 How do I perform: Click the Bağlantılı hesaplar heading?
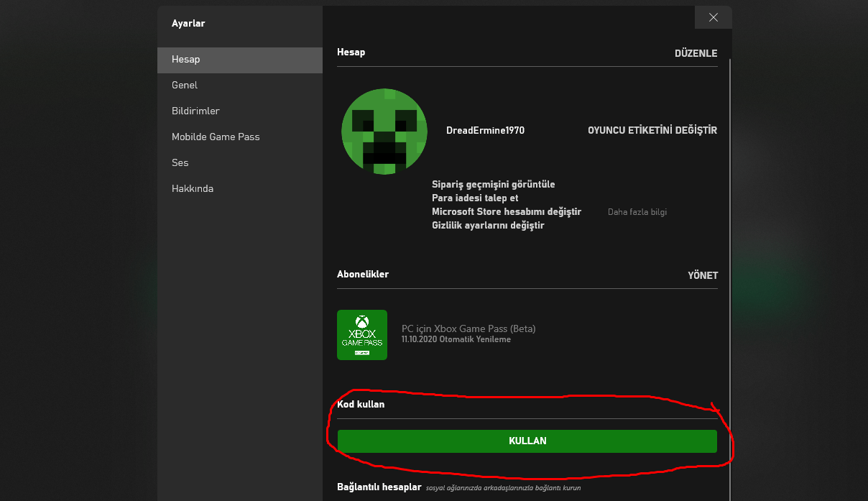point(379,487)
